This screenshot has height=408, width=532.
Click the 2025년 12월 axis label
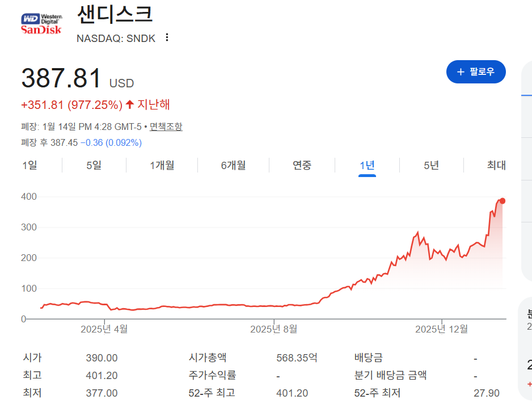coord(441,329)
